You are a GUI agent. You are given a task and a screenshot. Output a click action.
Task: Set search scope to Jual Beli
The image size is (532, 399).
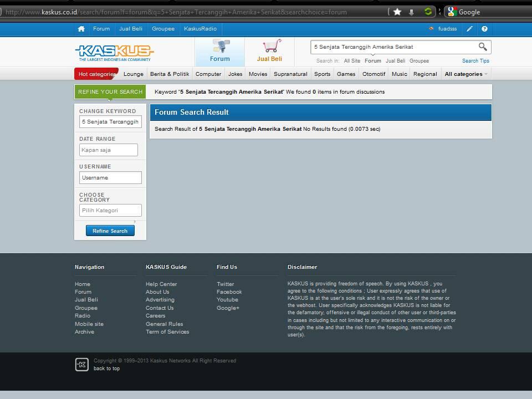point(395,61)
